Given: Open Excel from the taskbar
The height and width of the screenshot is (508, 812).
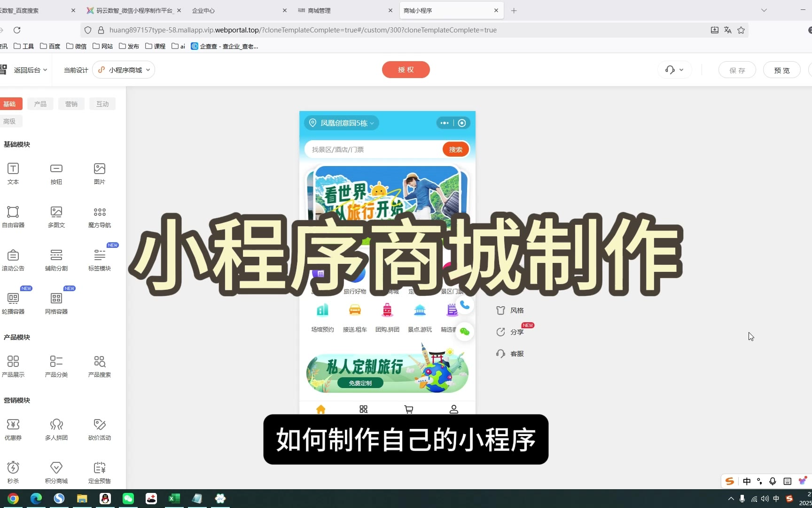Looking at the screenshot, I should (x=174, y=499).
